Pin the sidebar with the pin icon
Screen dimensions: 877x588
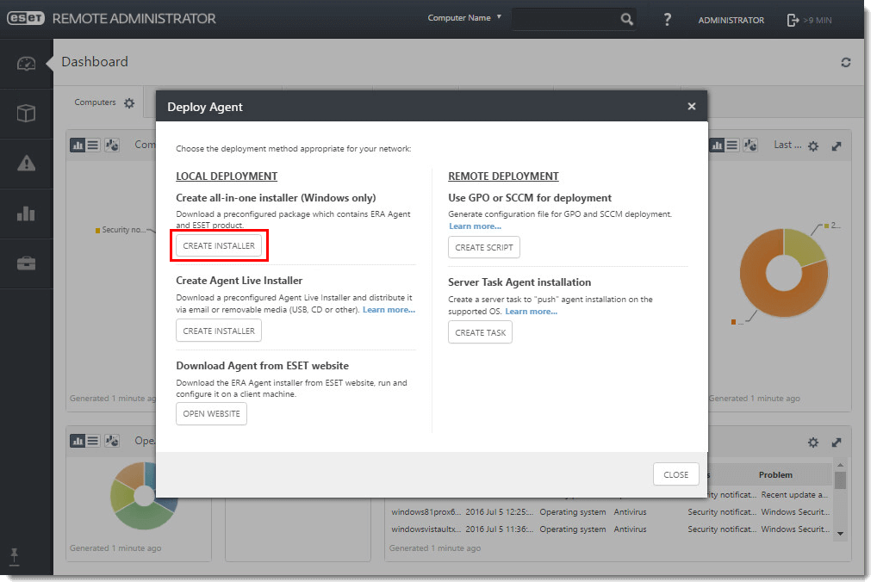(15, 557)
